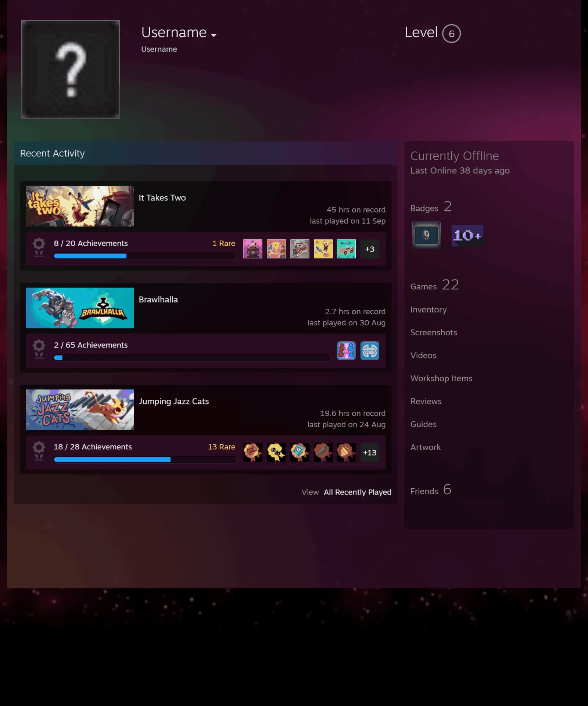Click the trophy icon in Jumping Jazz Cats achievements
Viewport: 588px width, 706px height.
coord(39,451)
